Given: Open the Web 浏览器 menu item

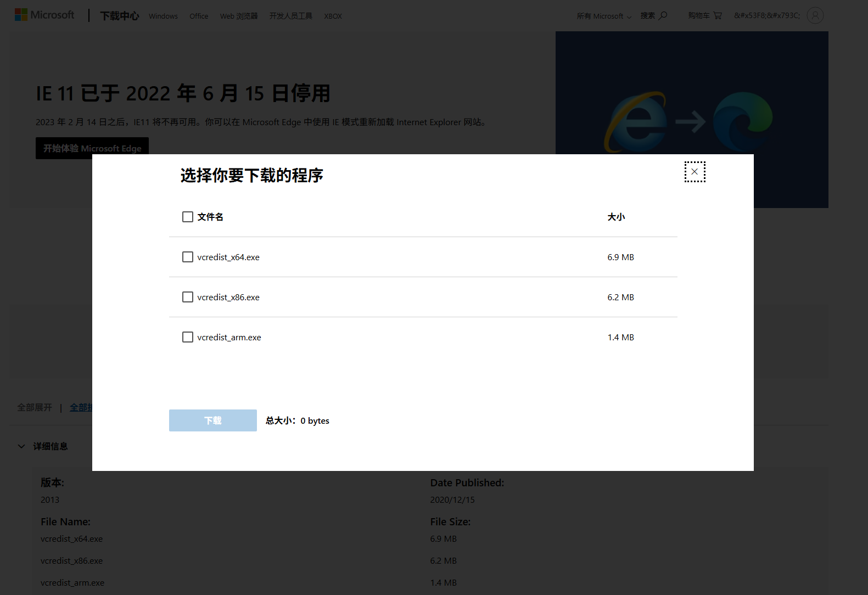Looking at the screenshot, I should pos(239,16).
